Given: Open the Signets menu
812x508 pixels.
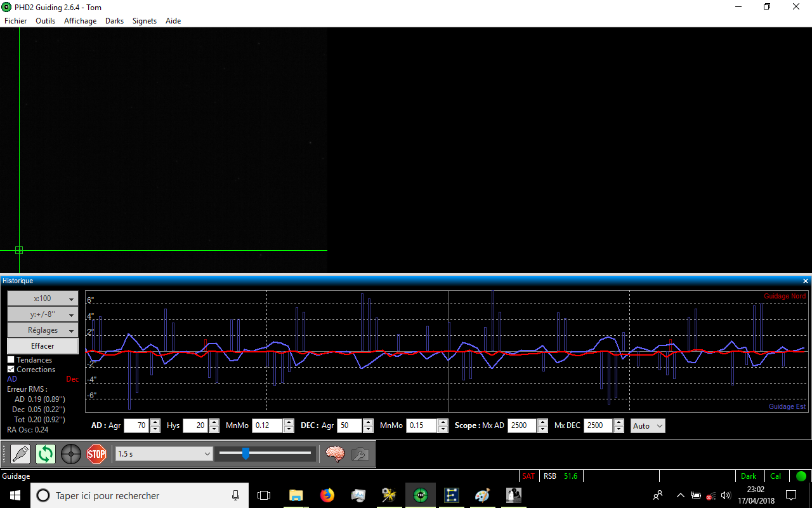Looking at the screenshot, I should point(145,21).
